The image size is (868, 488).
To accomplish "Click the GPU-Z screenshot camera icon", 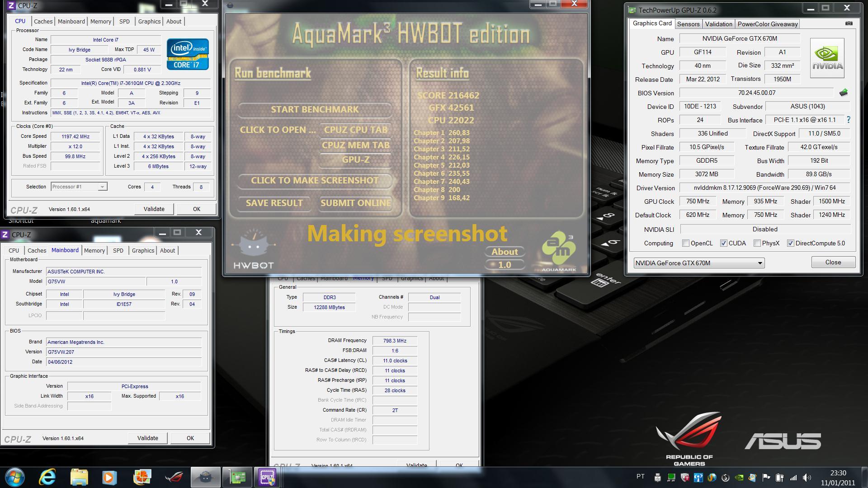I will pos(849,23).
